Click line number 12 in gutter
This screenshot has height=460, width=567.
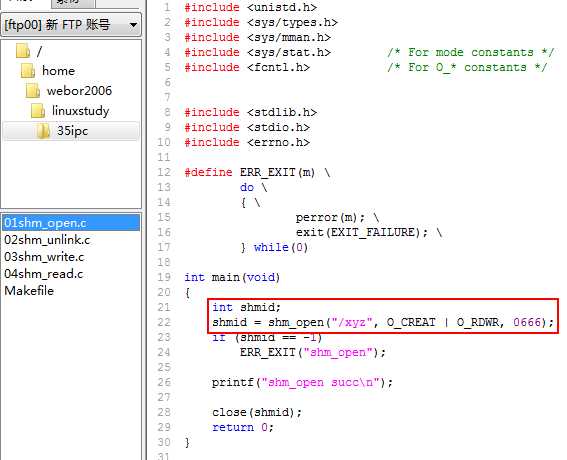tap(164, 172)
